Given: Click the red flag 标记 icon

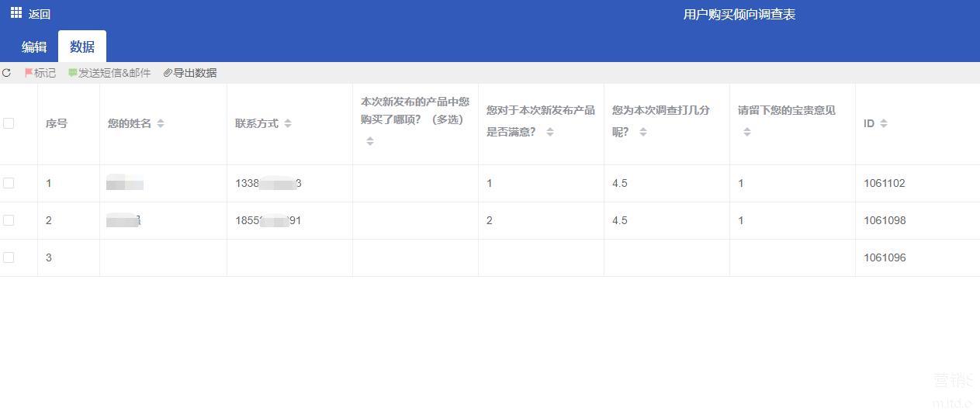Looking at the screenshot, I should pos(29,73).
